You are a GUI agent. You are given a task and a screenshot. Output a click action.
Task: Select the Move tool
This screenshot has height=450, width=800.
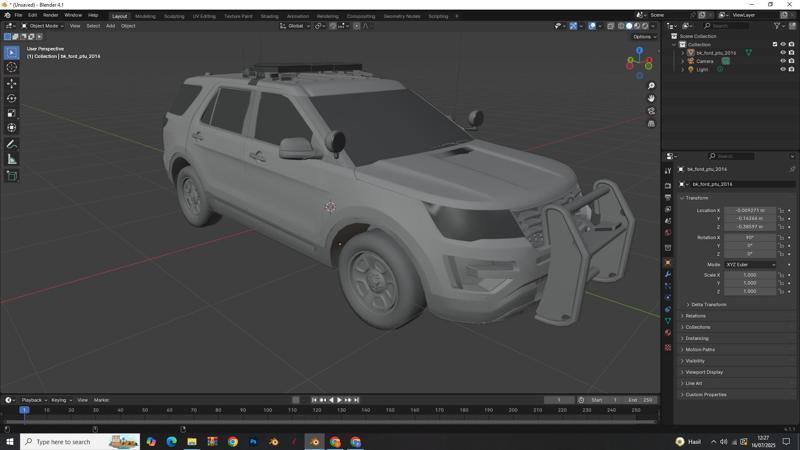click(11, 84)
